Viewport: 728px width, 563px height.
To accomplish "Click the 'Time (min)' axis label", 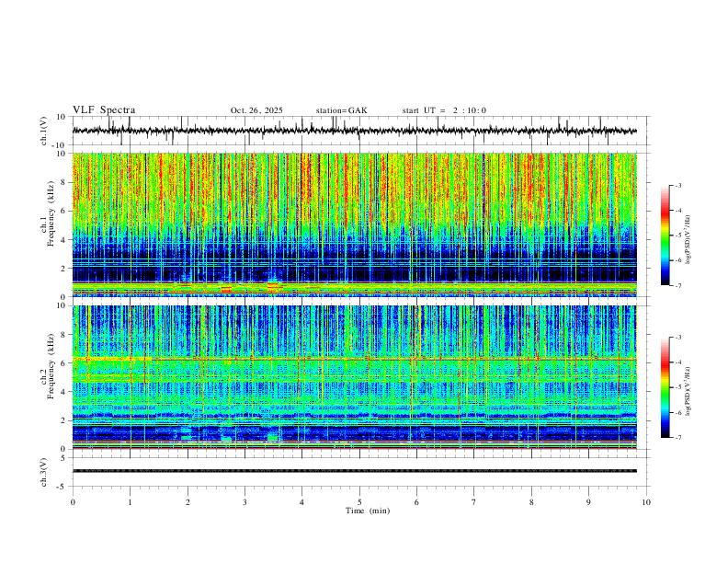I will (x=368, y=511).
